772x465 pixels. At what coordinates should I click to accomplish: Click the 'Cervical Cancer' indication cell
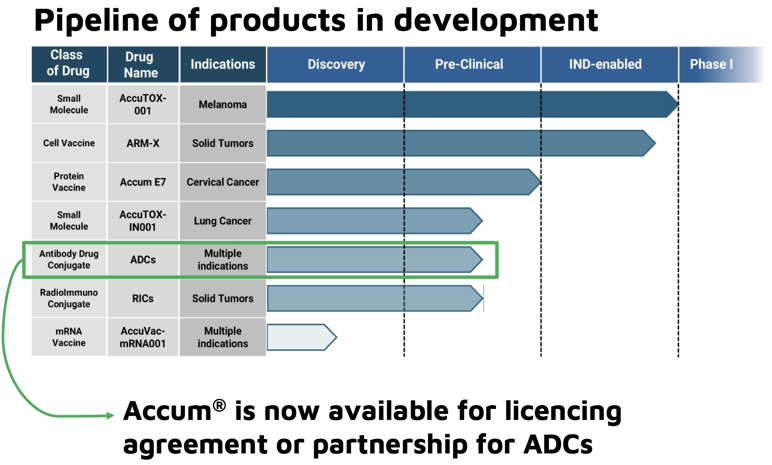pos(223,182)
